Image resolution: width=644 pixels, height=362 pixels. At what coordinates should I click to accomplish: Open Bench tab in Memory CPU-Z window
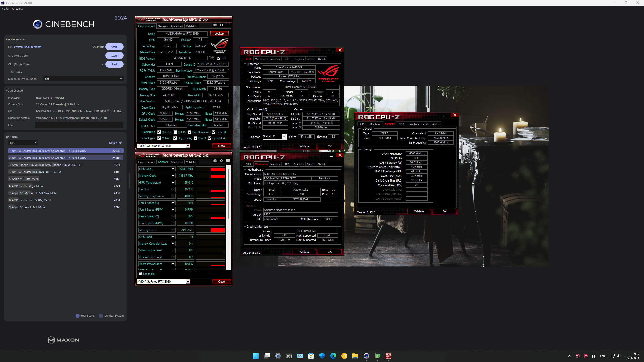425,124
